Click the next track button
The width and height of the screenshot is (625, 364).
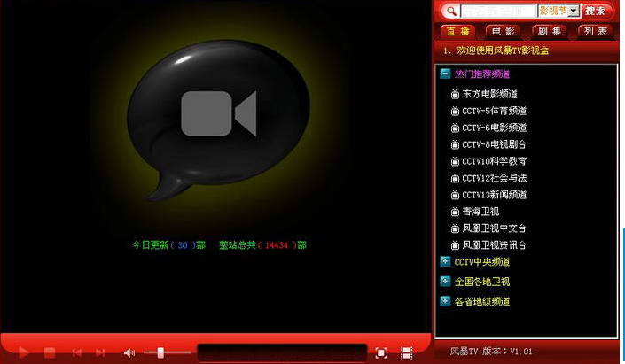[100, 352]
